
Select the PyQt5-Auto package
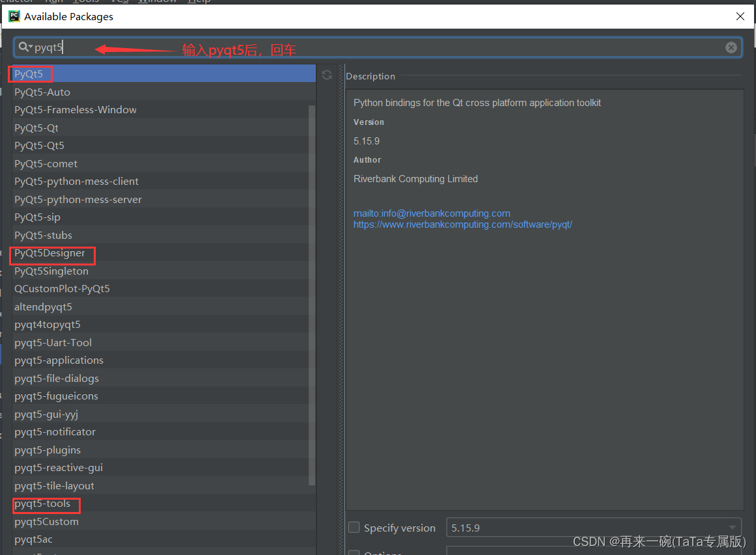click(x=164, y=92)
